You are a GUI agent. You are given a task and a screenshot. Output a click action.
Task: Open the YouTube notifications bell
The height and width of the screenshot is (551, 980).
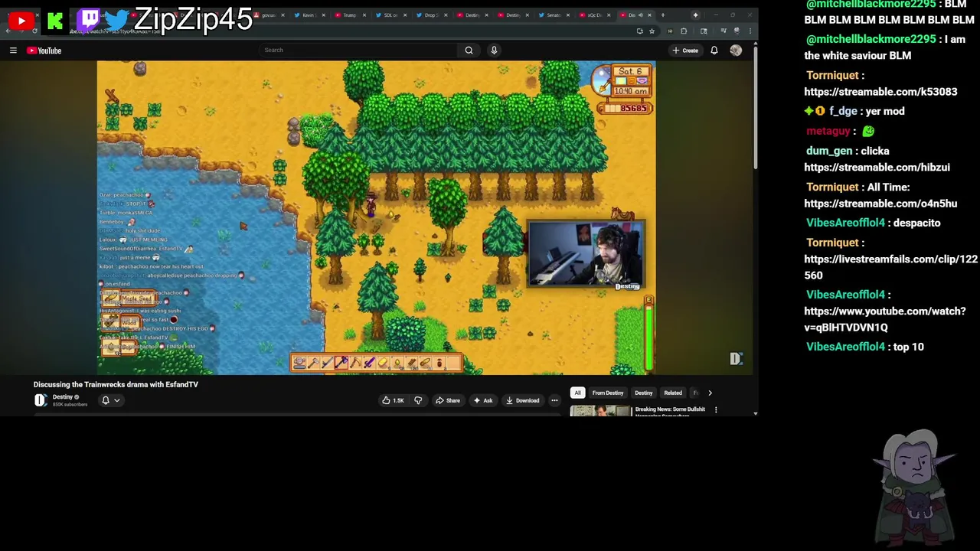click(x=714, y=51)
